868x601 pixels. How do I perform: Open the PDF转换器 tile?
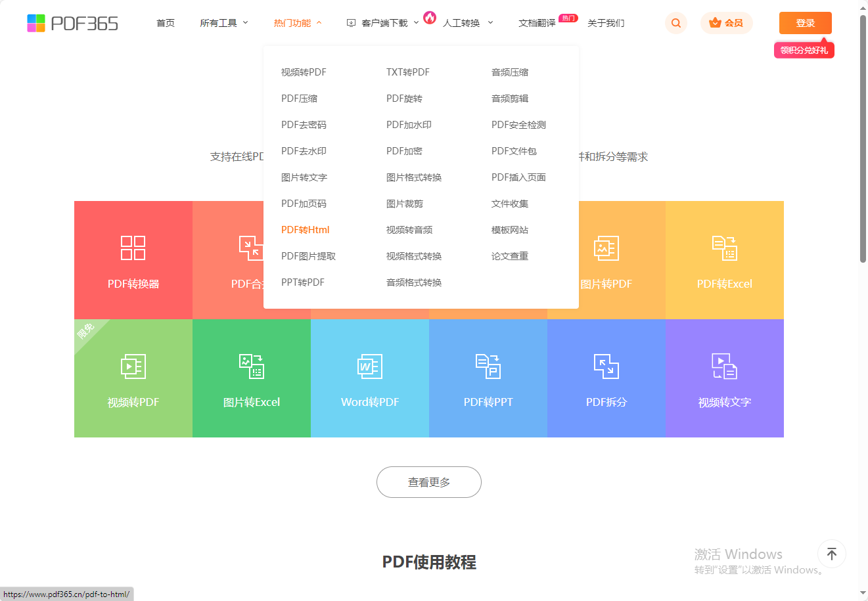click(x=133, y=260)
